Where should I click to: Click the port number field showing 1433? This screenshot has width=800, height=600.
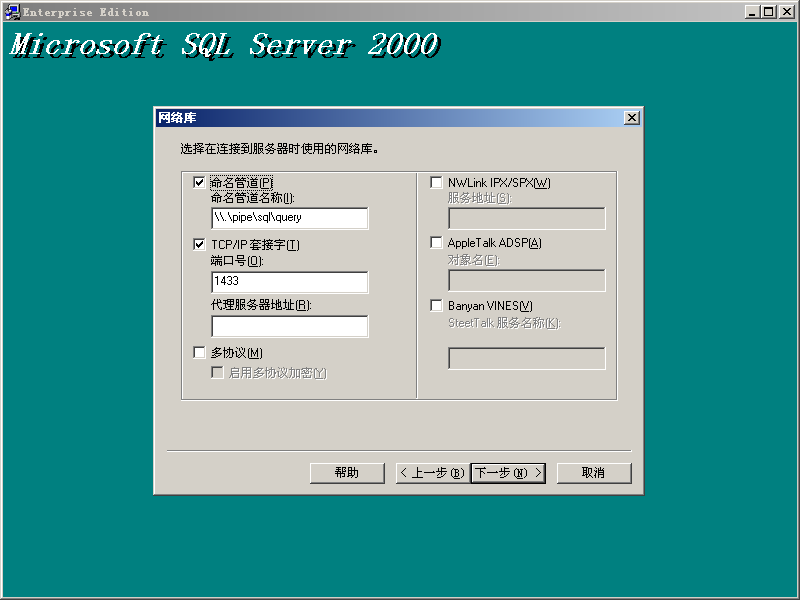coord(289,282)
